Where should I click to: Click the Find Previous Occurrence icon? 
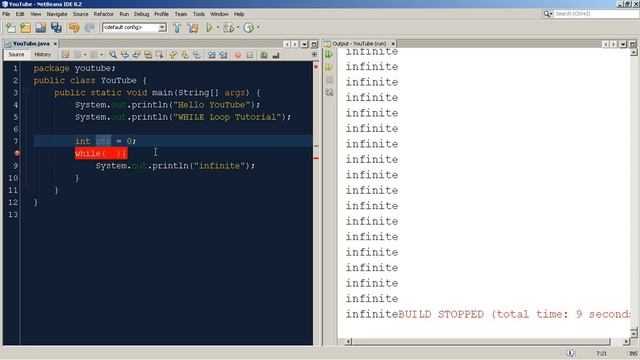click(x=124, y=55)
